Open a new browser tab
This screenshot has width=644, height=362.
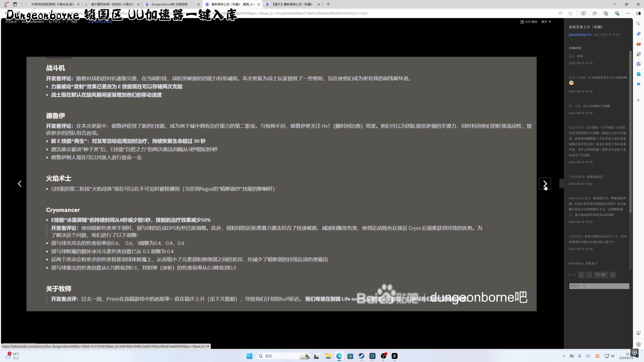pyautogui.click(x=328, y=4)
